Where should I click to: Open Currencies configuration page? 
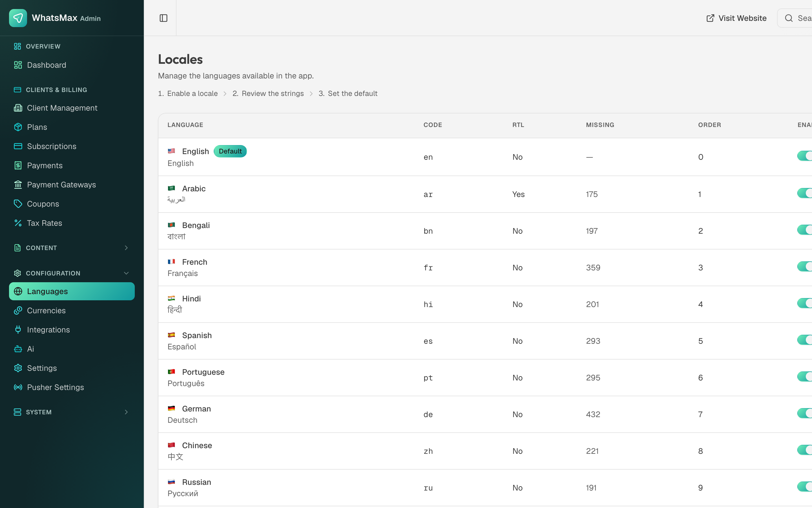pyautogui.click(x=72, y=310)
